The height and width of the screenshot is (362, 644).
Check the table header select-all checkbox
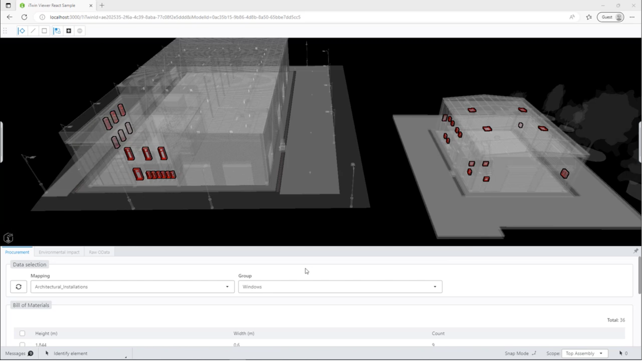(x=22, y=333)
